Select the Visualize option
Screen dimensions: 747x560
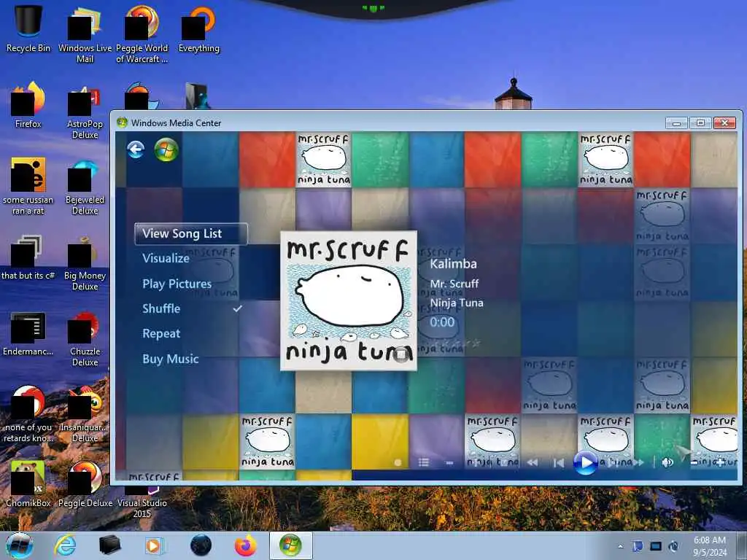[x=166, y=258]
